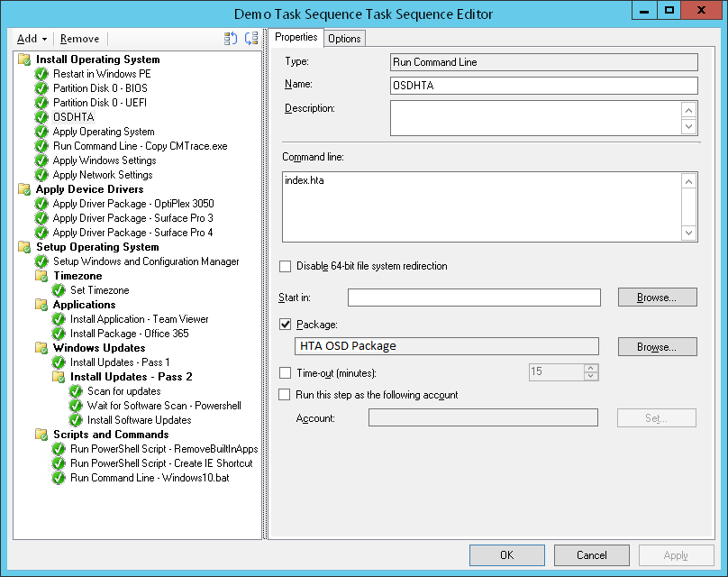Screen dimensions: 728x577
Task: Open the Add dropdown menu
Action: (32, 39)
